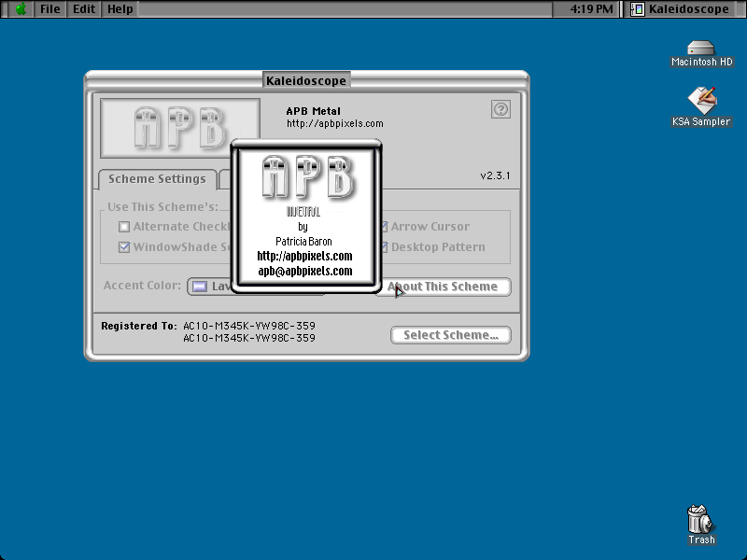The image size is (747, 560).
Task: Open the Accent Color popup menu
Action: click(x=209, y=287)
